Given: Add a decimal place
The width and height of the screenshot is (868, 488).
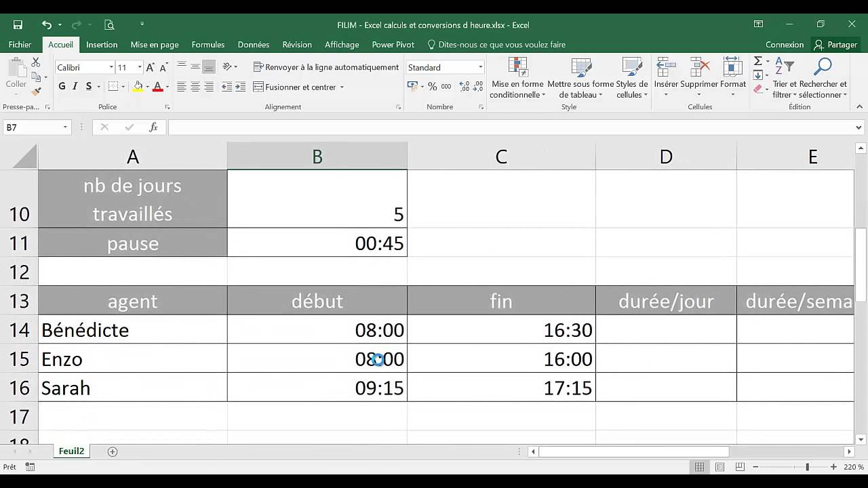Looking at the screenshot, I should click(x=465, y=87).
